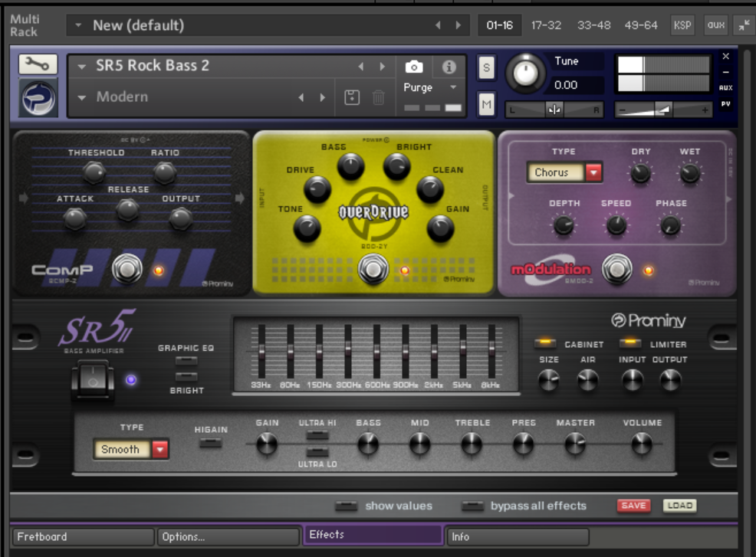756x557 pixels.
Task: Enable the show values option
Action: click(347, 506)
